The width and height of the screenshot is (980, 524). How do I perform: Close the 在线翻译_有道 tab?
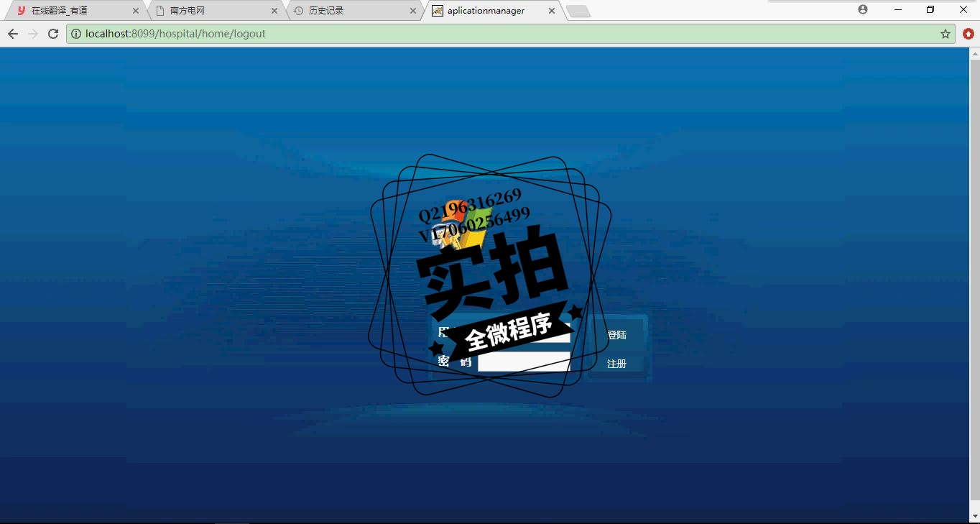click(136, 11)
